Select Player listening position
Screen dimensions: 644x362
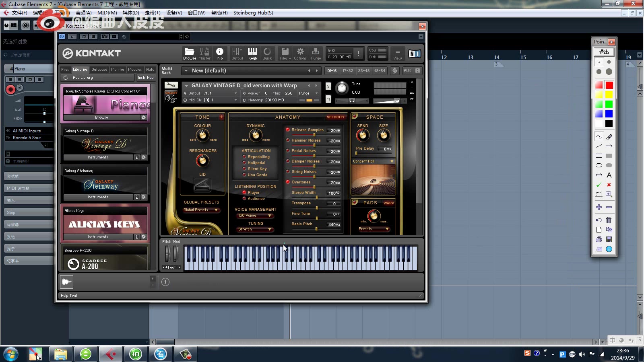point(244,193)
